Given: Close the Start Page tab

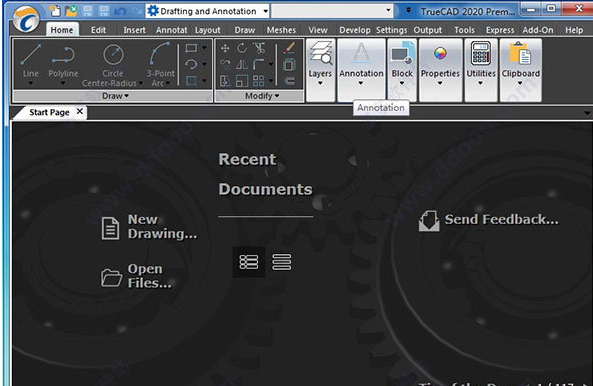Looking at the screenshot, I should click(x=79, y=111).
